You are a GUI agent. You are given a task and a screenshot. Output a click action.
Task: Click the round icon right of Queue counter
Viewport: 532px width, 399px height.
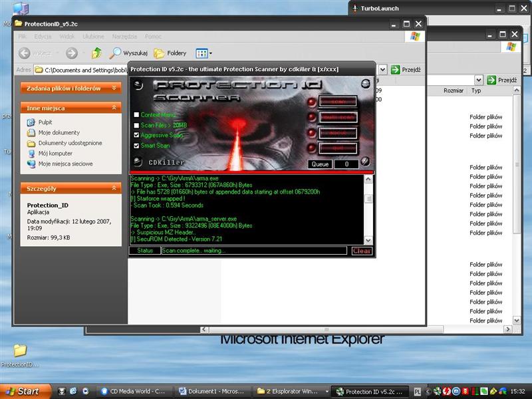coord(364,162)
